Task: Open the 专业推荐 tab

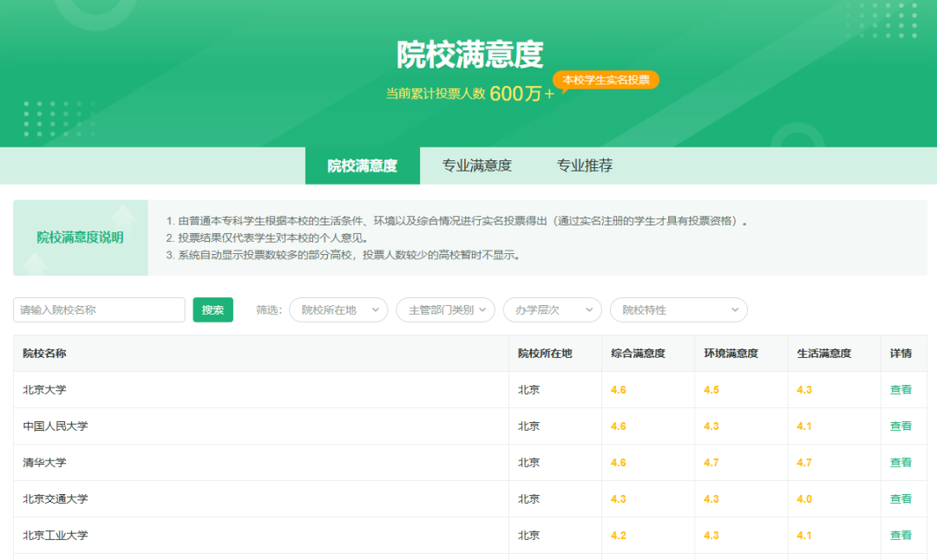Action: click(x=585, y=166)
